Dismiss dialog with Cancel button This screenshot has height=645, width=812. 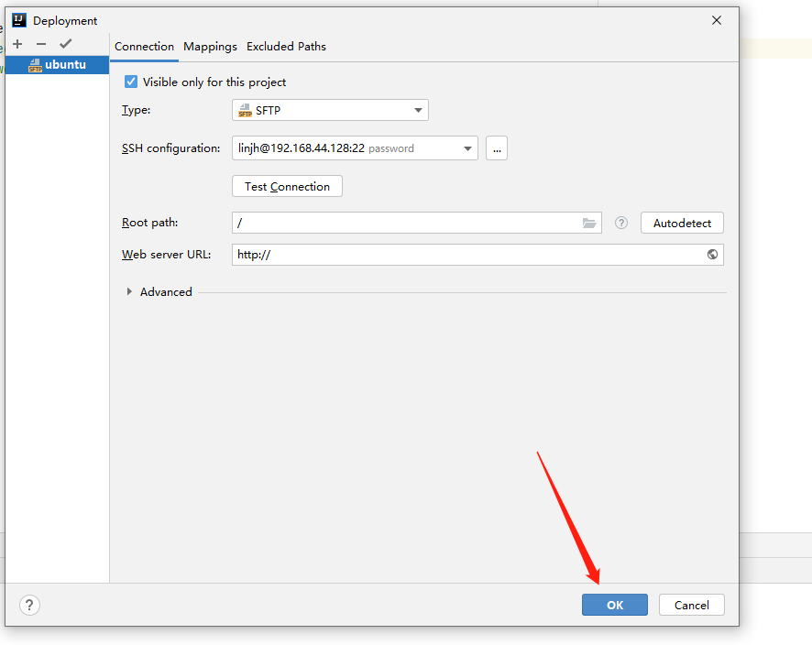tap(691, 605)
